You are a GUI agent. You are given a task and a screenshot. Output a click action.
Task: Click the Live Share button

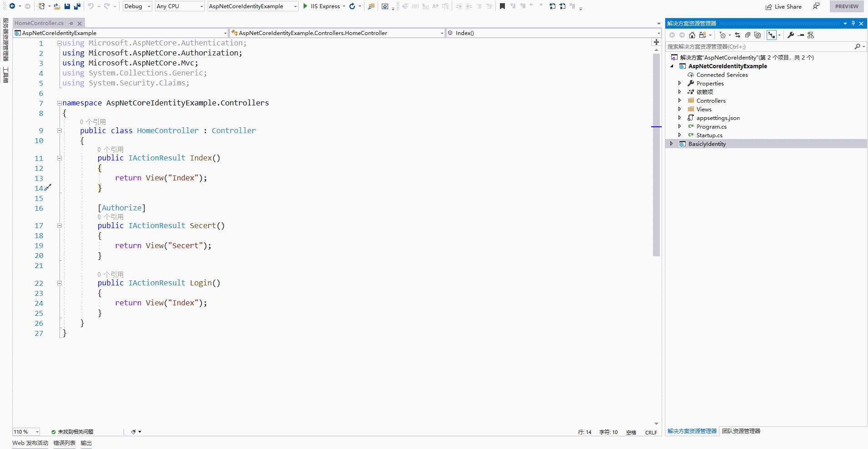point(783,6)
